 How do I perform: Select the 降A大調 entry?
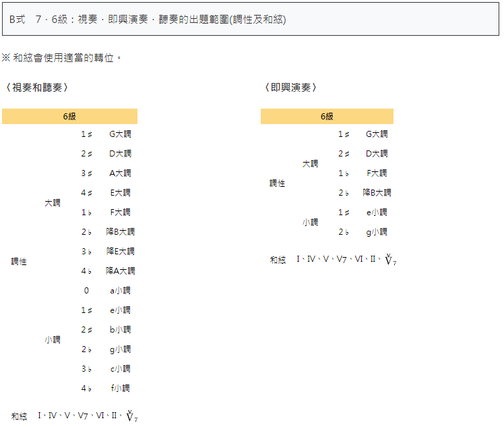120,271
